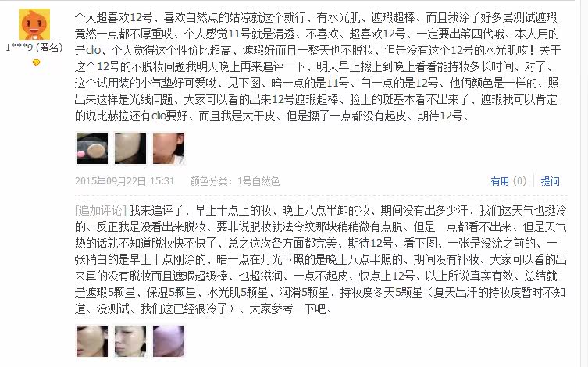Click the review date 2015年09月22日 15:31
The height and width of the screenshot is (367, 588).
pos(124,181)
